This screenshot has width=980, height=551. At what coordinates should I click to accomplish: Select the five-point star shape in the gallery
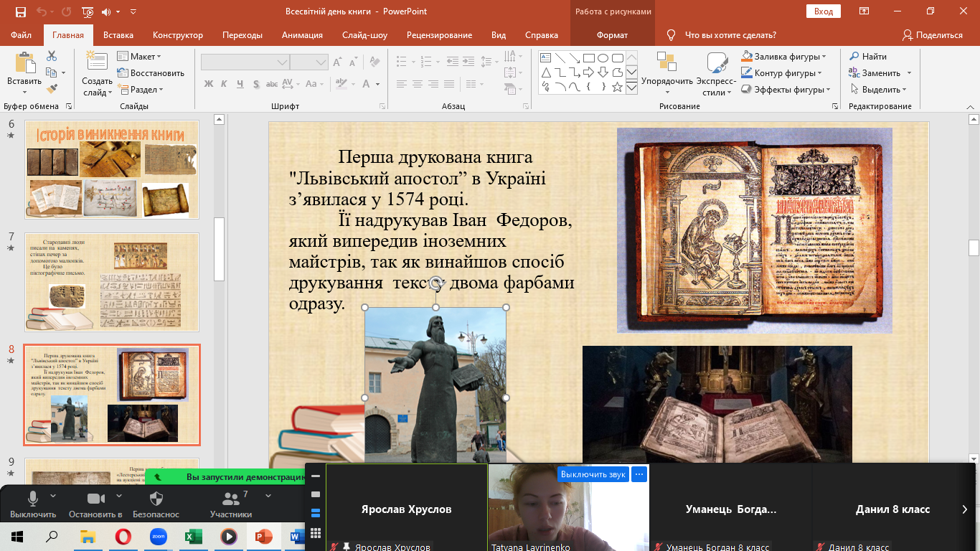tap(617, 87)
